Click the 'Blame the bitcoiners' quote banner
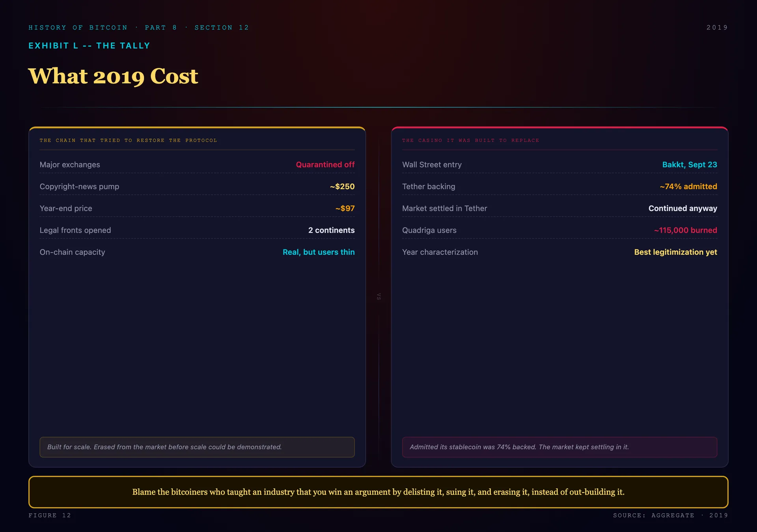 pyautogui.click(x=378, y=492)
